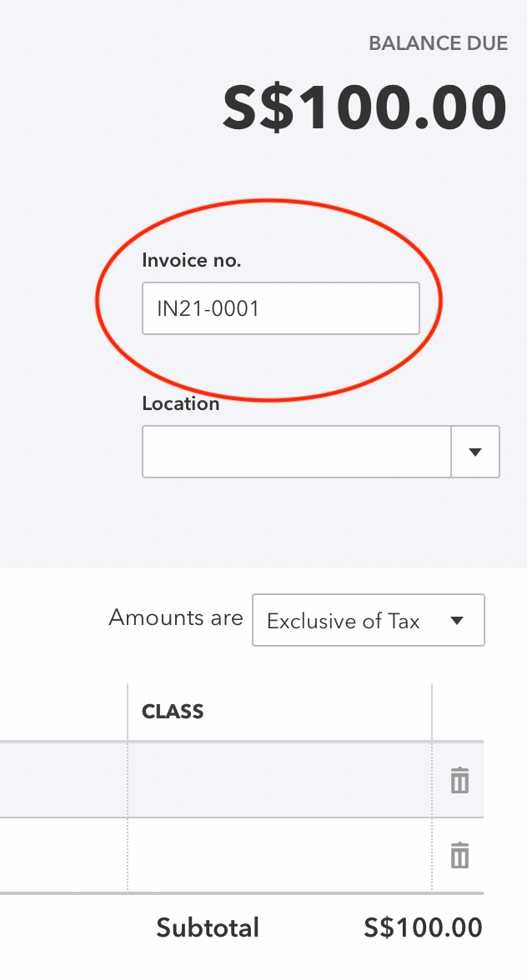Click empty header cell above trash icons
Screen dimensions: 527x980
click(458, 712)
